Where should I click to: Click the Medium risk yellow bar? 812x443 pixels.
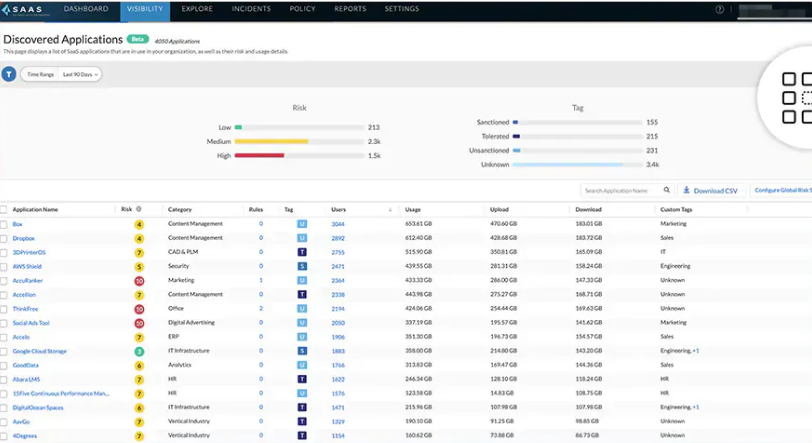(271, 141)
